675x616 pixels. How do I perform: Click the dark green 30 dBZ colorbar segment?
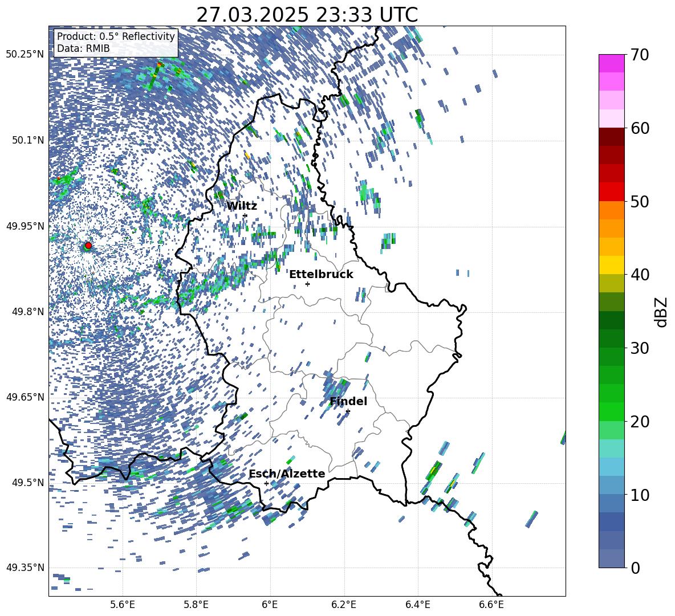pos(611,338)
